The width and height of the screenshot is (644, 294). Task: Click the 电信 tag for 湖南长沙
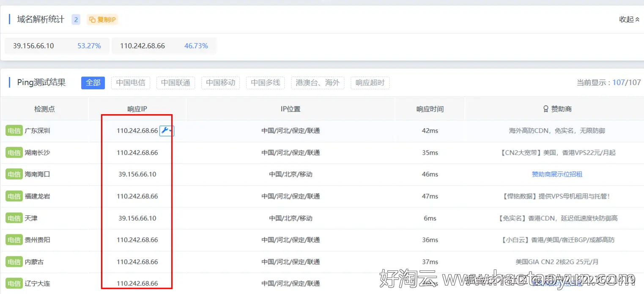[x=14, y=152]
